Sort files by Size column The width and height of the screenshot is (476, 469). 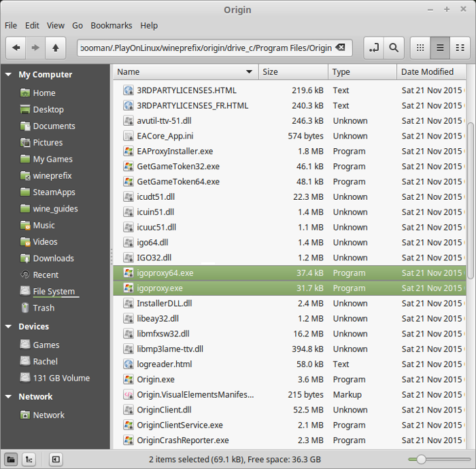click(x=292, y=72)
